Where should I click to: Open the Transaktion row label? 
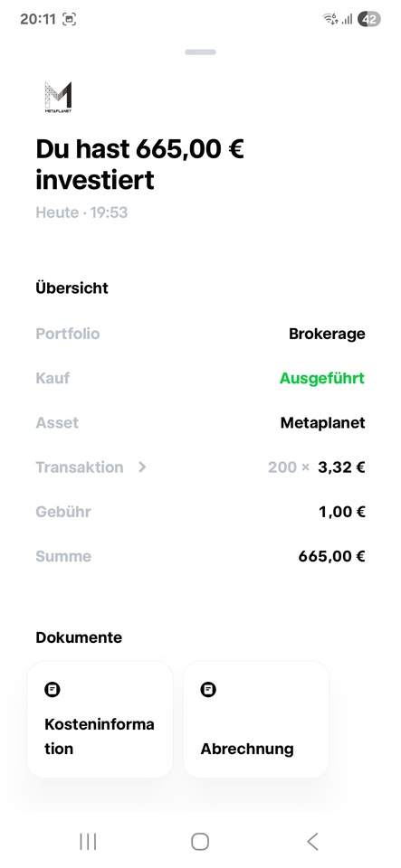[x=79, y=467]
